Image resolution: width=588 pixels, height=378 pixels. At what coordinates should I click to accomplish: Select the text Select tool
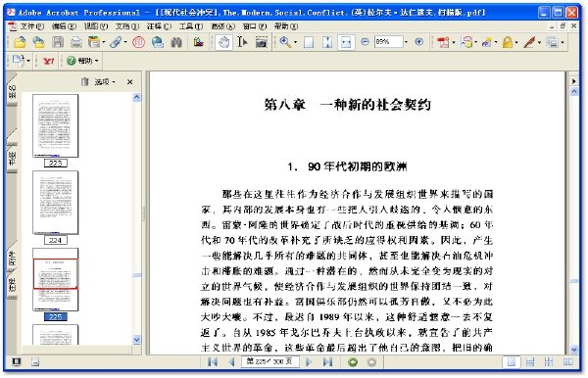point(242,42)
